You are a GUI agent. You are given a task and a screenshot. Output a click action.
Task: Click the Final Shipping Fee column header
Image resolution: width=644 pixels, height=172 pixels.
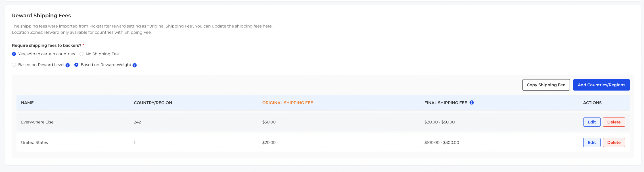[x=445, y=103]
